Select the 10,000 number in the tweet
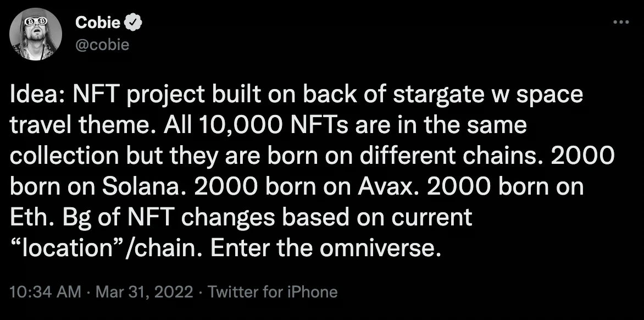Viewport: 644px width, 320px height. 238,126
